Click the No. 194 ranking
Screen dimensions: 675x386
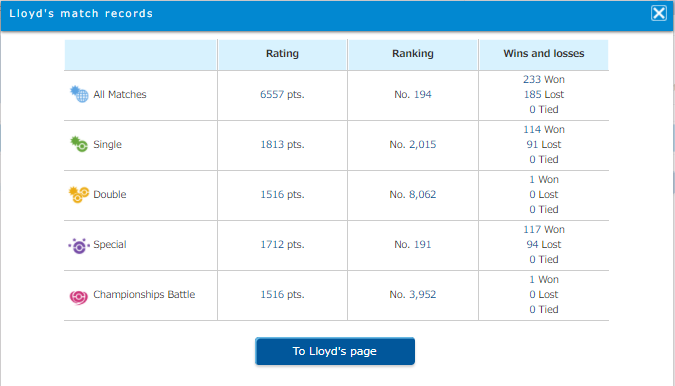(413, 95)
